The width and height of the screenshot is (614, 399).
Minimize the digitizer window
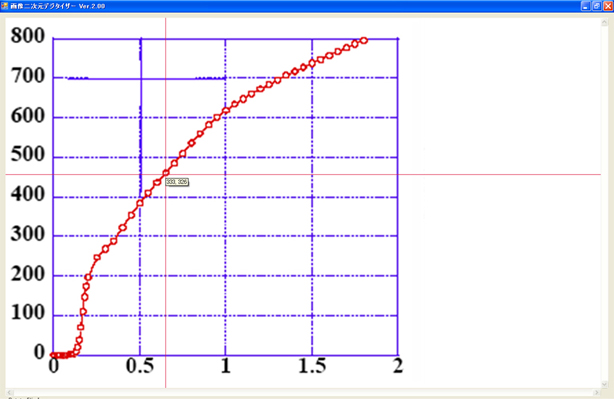point(585,6)
